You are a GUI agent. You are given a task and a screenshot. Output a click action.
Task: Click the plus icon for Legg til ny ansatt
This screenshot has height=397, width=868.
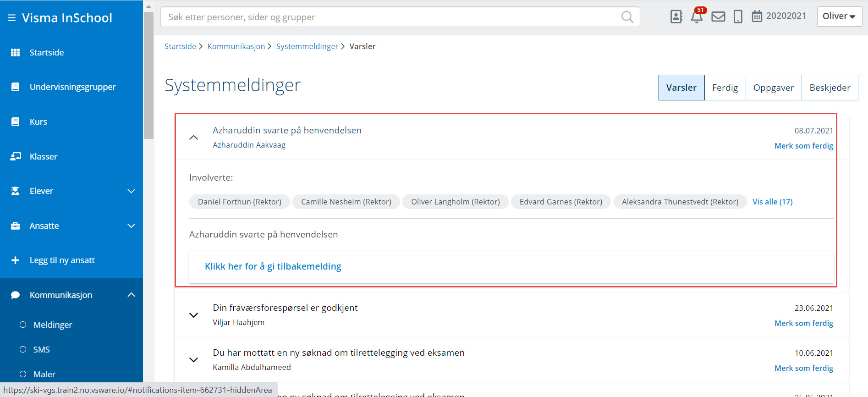click(15, 260)
